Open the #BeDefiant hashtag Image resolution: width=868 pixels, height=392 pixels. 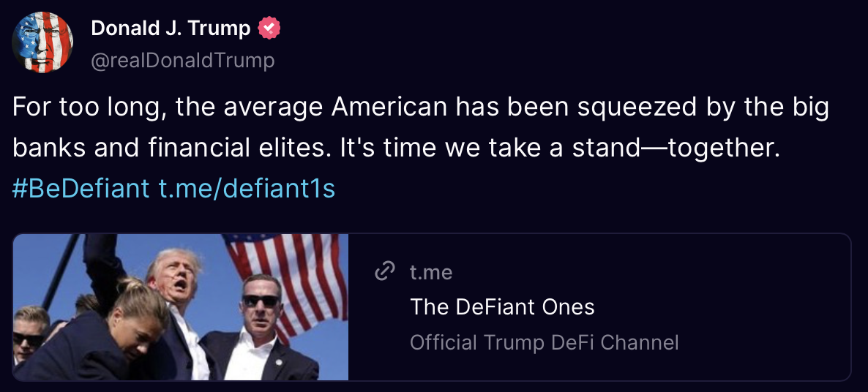click(81, 189)
